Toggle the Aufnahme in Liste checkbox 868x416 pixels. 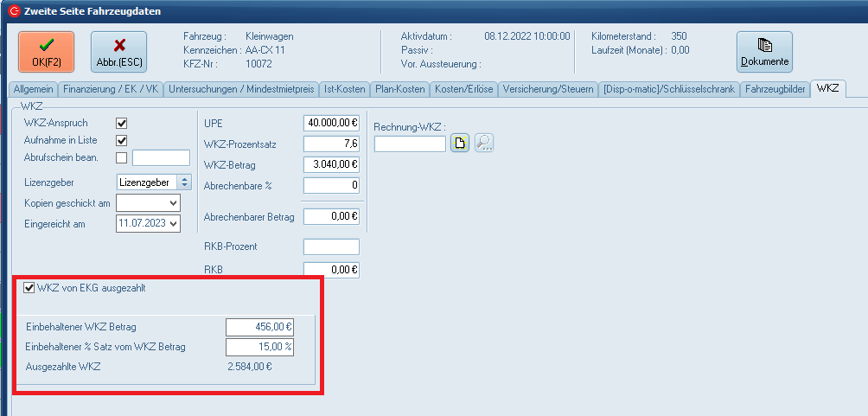[x=122, y=140]
